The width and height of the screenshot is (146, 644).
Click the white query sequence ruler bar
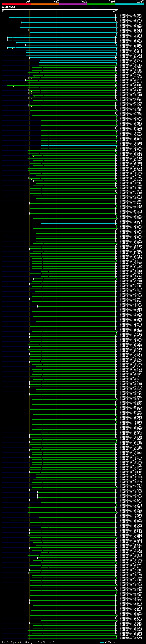point(60,9)
